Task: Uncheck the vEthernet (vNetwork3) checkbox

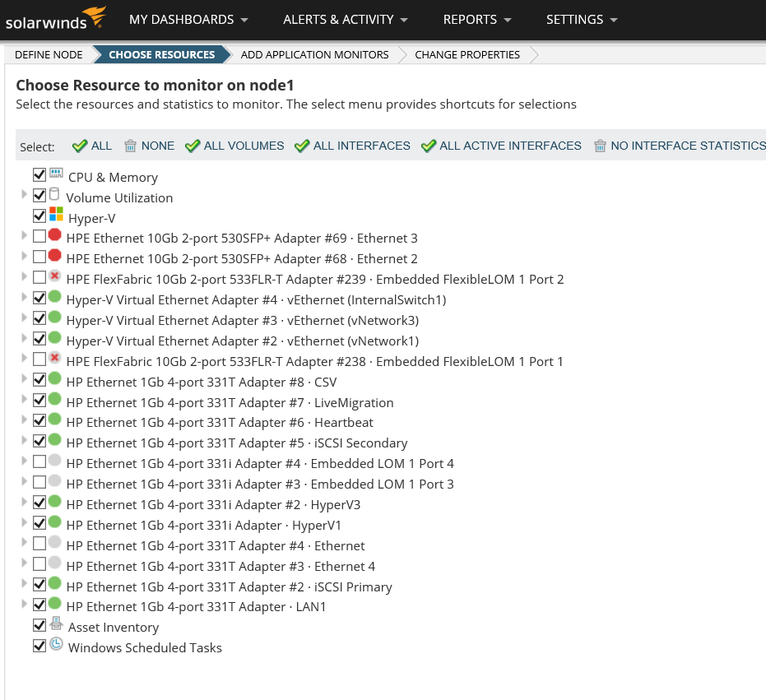Action: click(39, 318)
